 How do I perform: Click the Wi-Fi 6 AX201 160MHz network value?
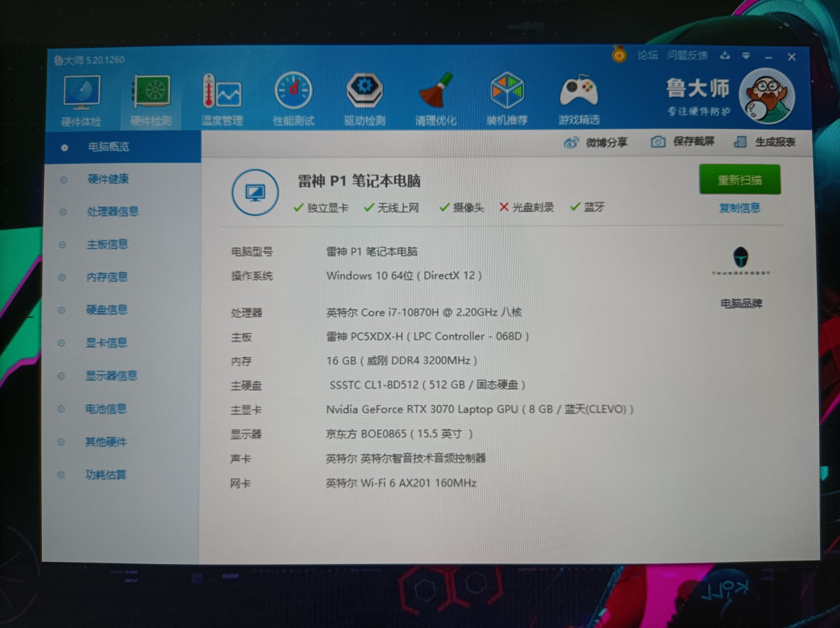coord(401,483)
